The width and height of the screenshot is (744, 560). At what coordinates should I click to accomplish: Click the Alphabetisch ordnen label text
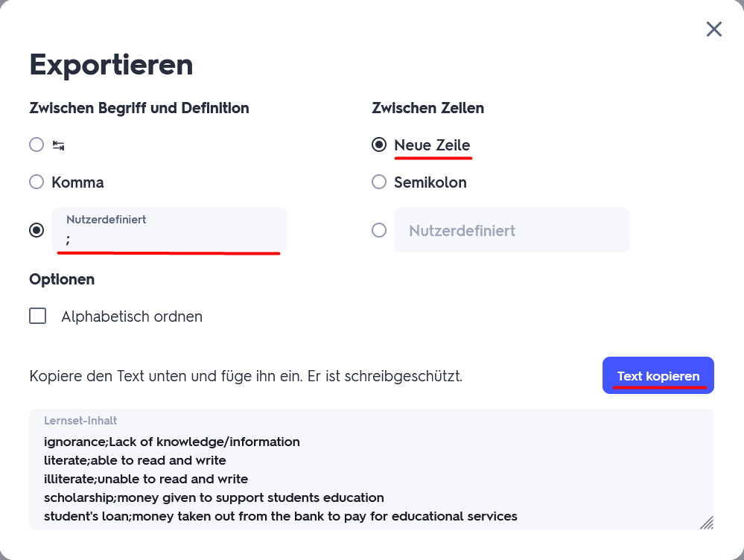tap(132, 316)
